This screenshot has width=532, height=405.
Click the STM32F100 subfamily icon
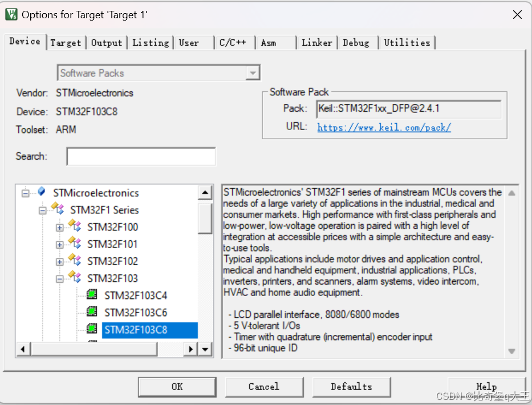(x=75, y=225)
